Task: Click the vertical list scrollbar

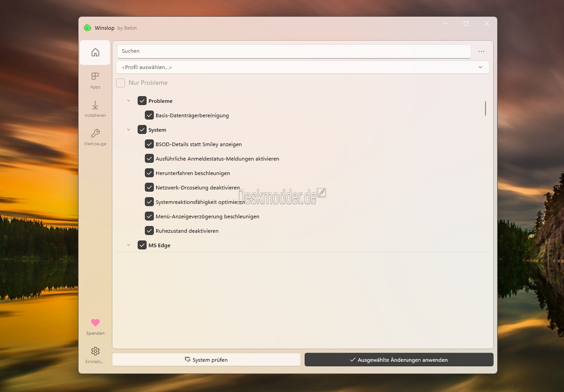Action: [x=485, y=109]
